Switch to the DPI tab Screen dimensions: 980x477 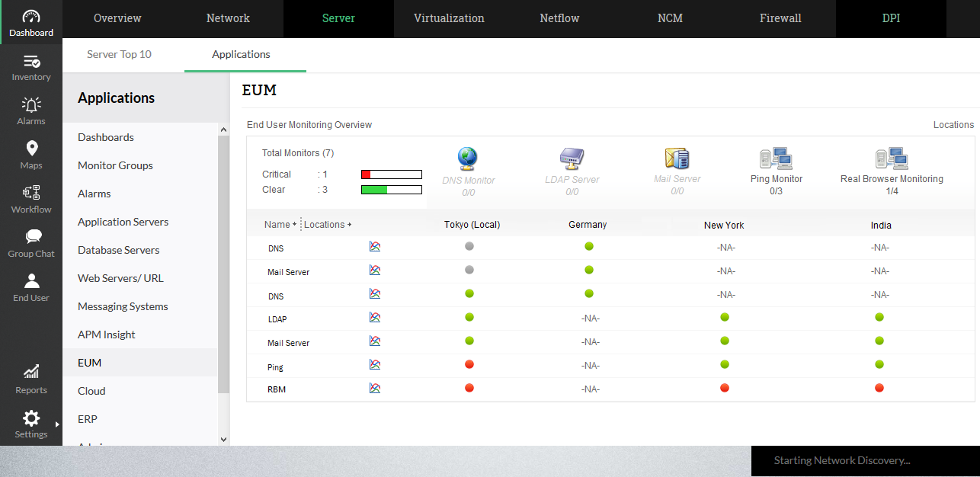coord(891,18)
